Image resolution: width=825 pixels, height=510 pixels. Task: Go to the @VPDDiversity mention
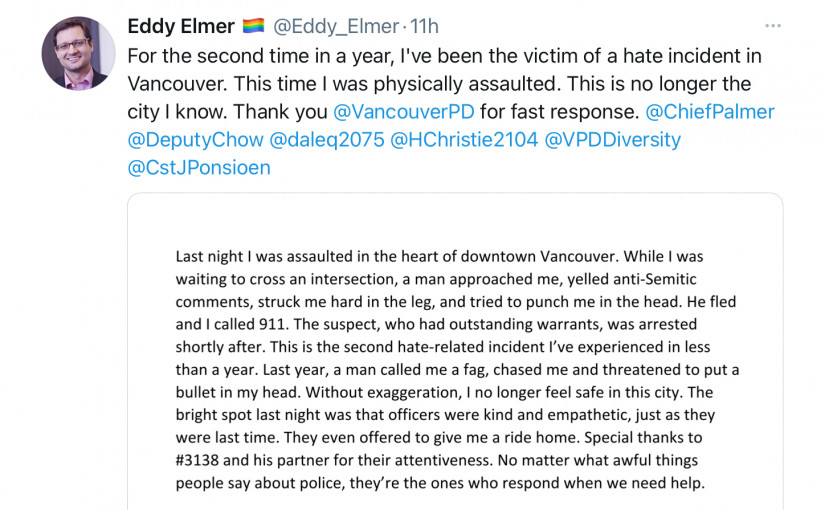(x=612, y=140)
